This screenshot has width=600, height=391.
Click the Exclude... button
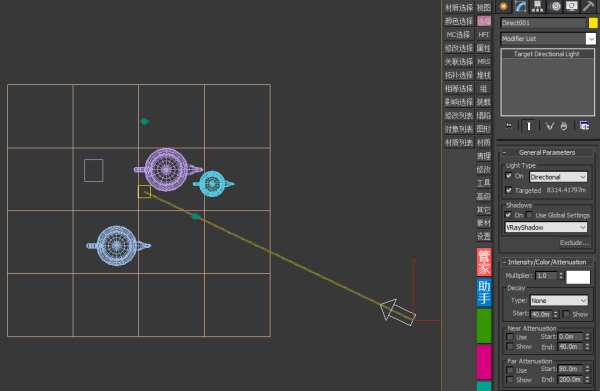pyautogui.click(x=574, y=243)
